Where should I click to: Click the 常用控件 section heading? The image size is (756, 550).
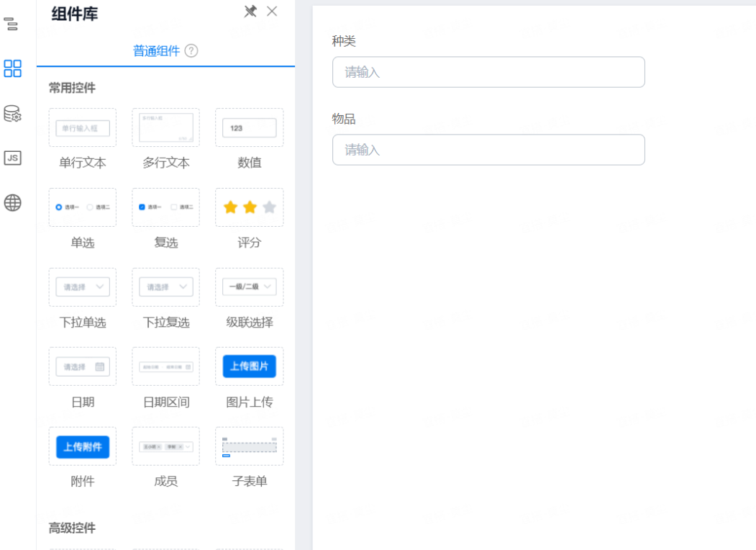(x=73, y=88)
